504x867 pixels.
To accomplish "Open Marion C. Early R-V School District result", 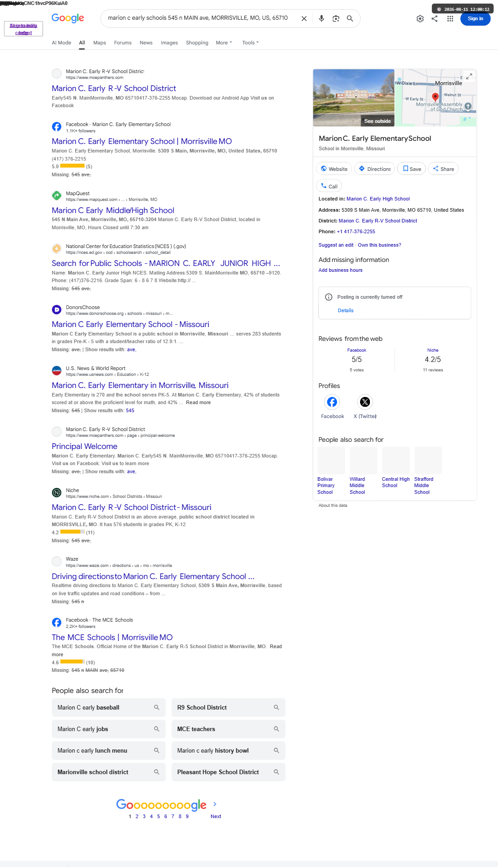I will [114, 88].
